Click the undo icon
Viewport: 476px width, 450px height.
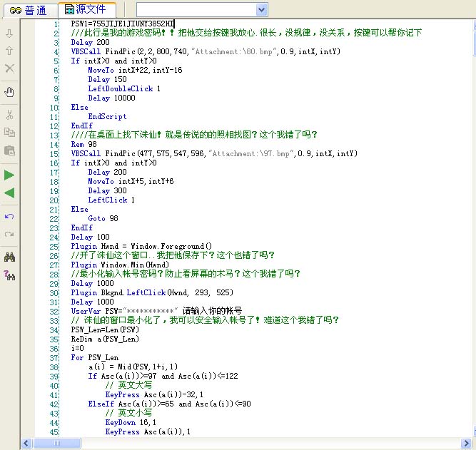click(x=9, y=216)
